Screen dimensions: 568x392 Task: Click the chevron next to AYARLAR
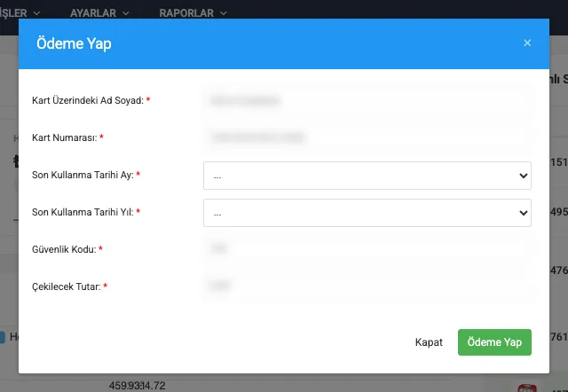point(125,14)
